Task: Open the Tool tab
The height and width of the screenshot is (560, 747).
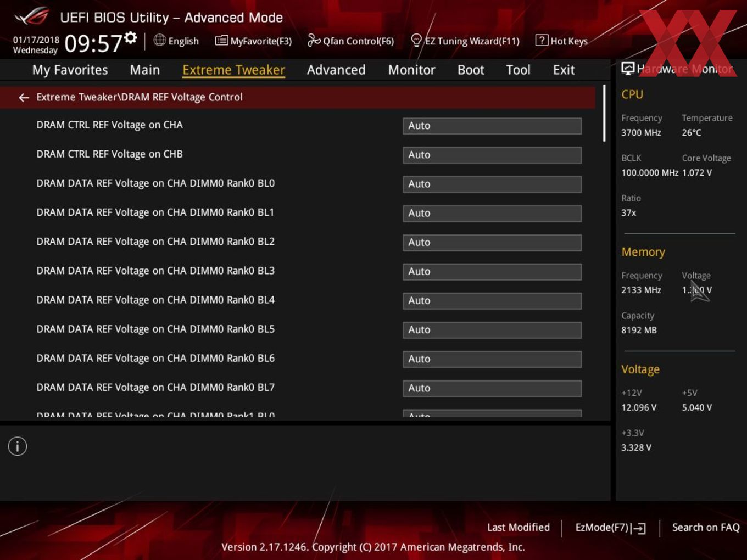Action: coord(518,70)
